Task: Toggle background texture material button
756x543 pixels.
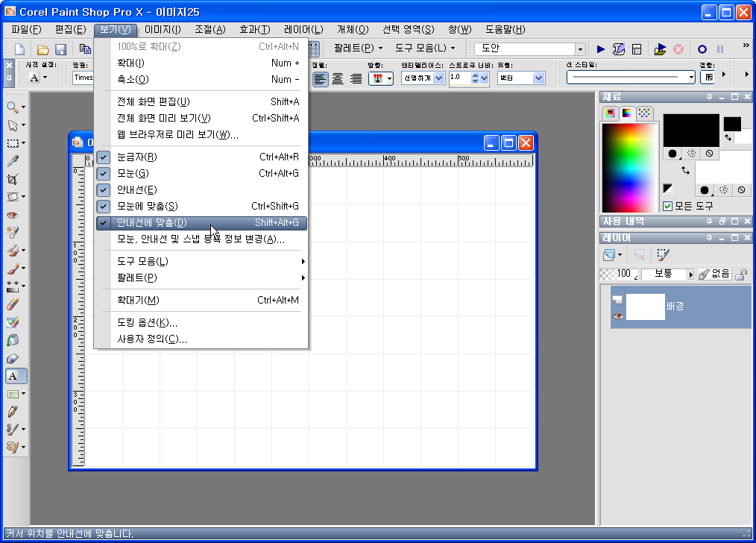Action: click(723, 190)
